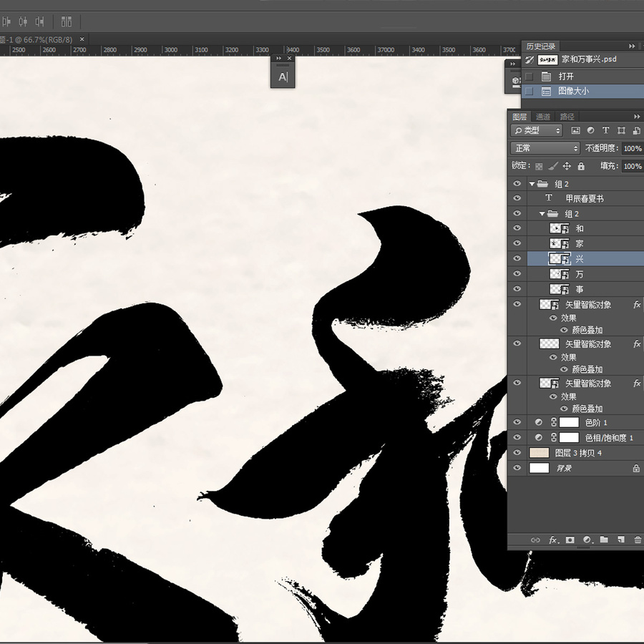Viewport: 644px width, 644px height.
Task: Collapse the nested 组 2 group triangle
Action: [542, 214]
